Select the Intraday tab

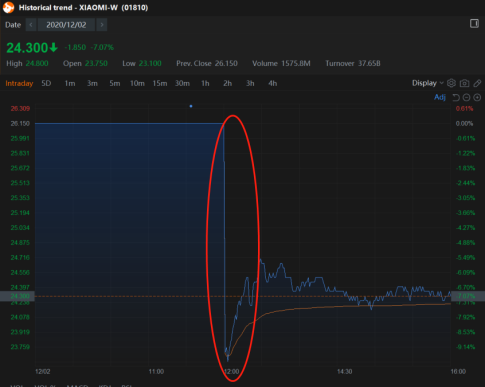coord(19,83)
